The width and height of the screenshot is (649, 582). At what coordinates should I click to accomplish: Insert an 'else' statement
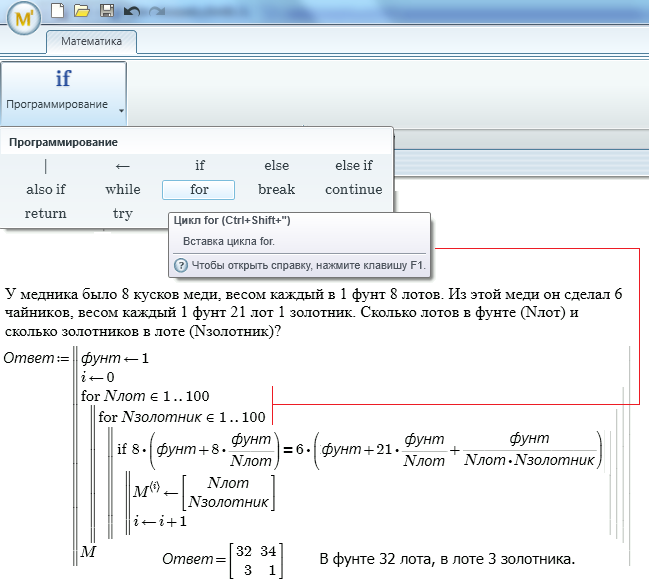(x=276, y=166)
